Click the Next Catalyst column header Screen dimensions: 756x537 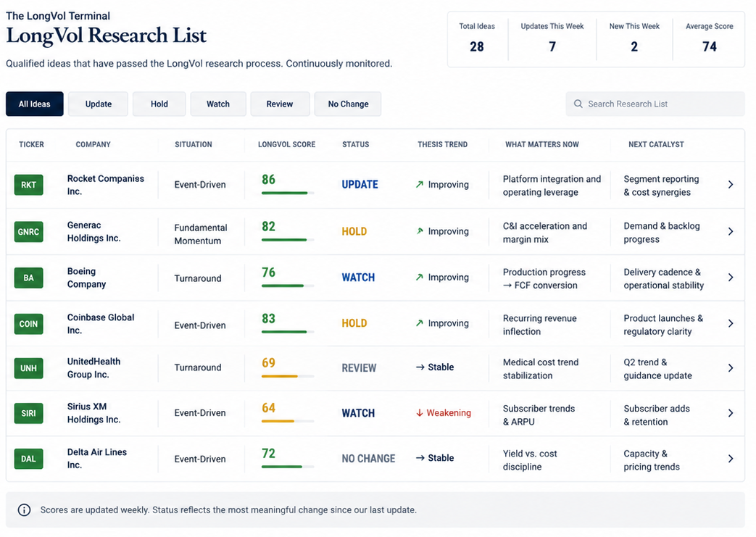point(656,144)
